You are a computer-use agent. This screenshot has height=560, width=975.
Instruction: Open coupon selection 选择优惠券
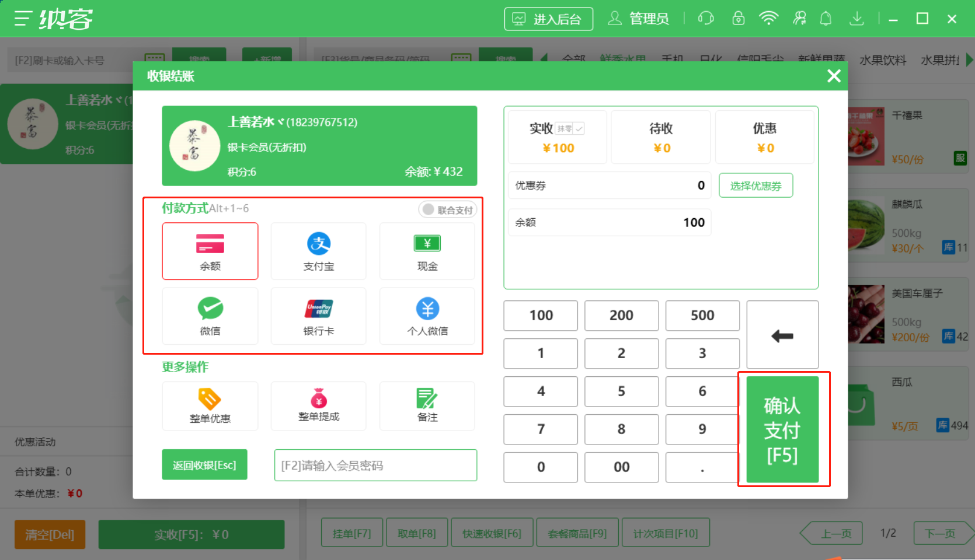[x=755, y=185]
